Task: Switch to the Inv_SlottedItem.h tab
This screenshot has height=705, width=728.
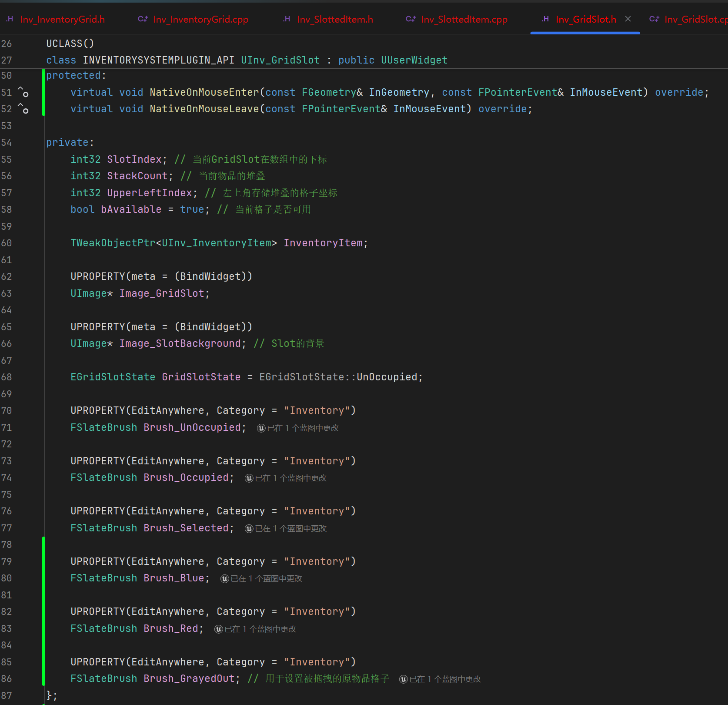Action: tap(328, 19)
